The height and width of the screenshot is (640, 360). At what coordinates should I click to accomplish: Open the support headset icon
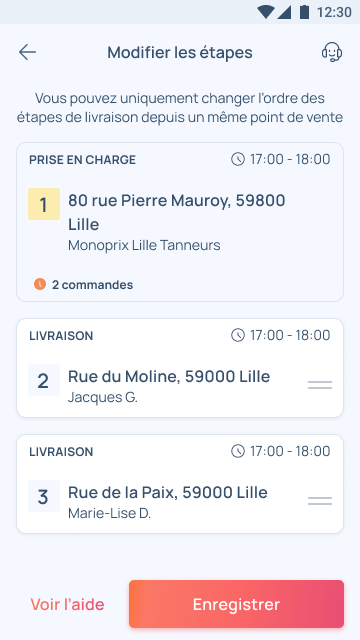coord(332,52)
